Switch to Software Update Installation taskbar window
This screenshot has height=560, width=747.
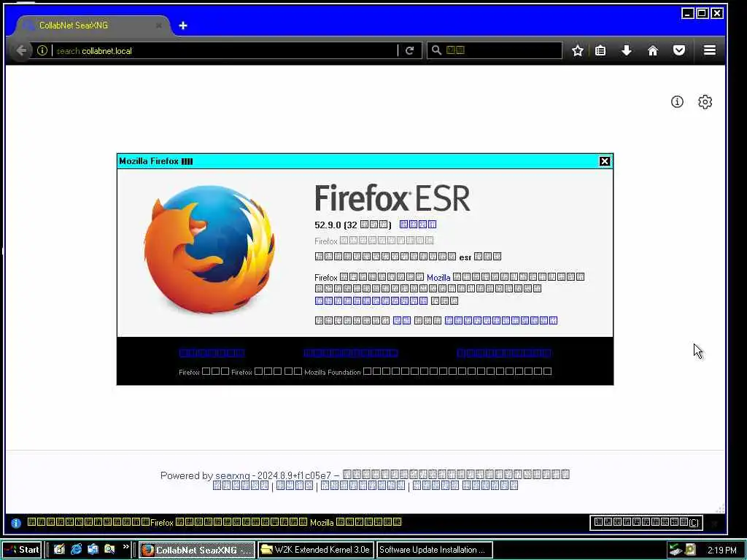click(x=434, y=550)
